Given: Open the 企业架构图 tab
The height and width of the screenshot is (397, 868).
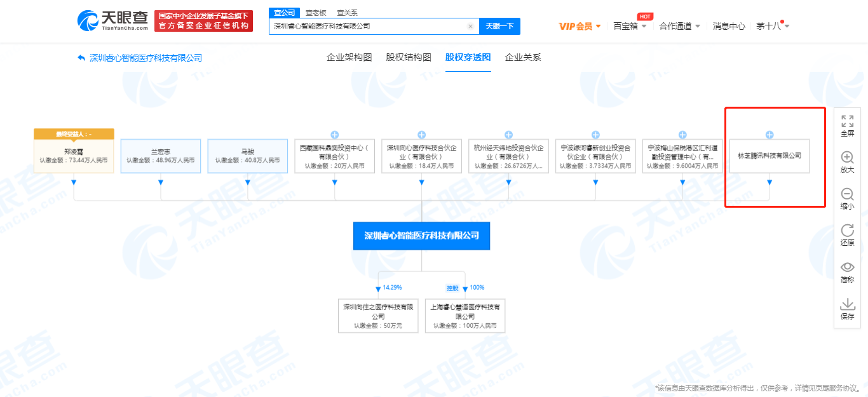Looking at the screenshot, I should 349,57.
